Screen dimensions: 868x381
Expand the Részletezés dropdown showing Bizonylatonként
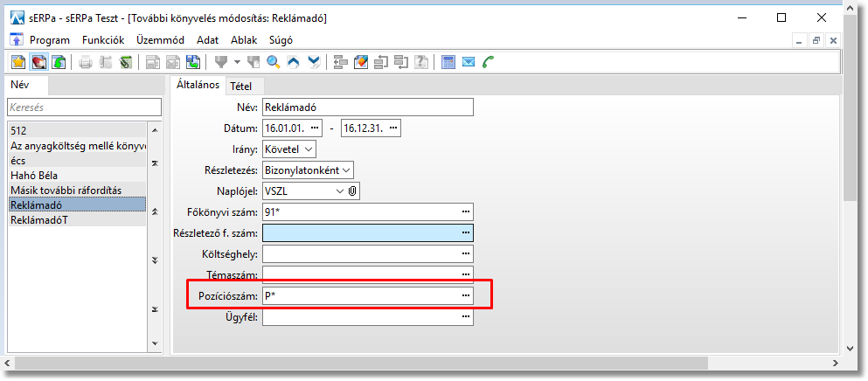coord(346,170)
